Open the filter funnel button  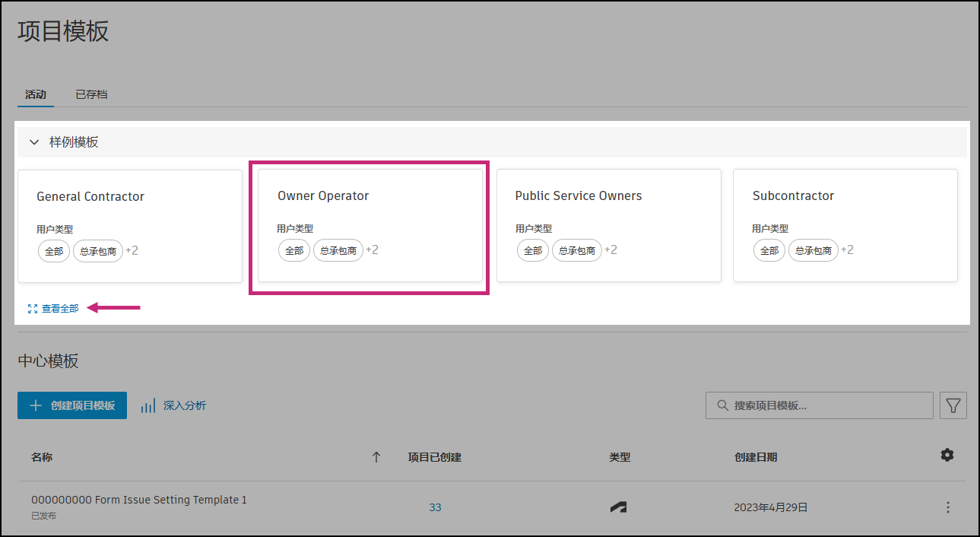coord(953,405)
